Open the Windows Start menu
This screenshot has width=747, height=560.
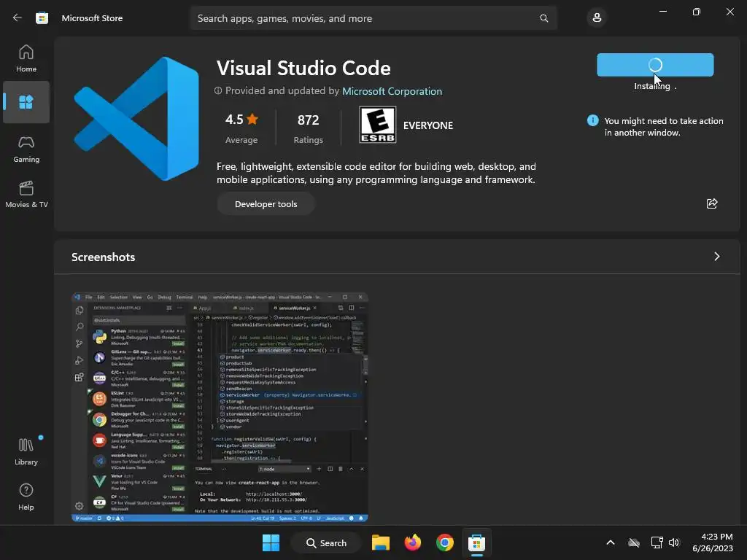pyautogui.click(x=271, y=542)
